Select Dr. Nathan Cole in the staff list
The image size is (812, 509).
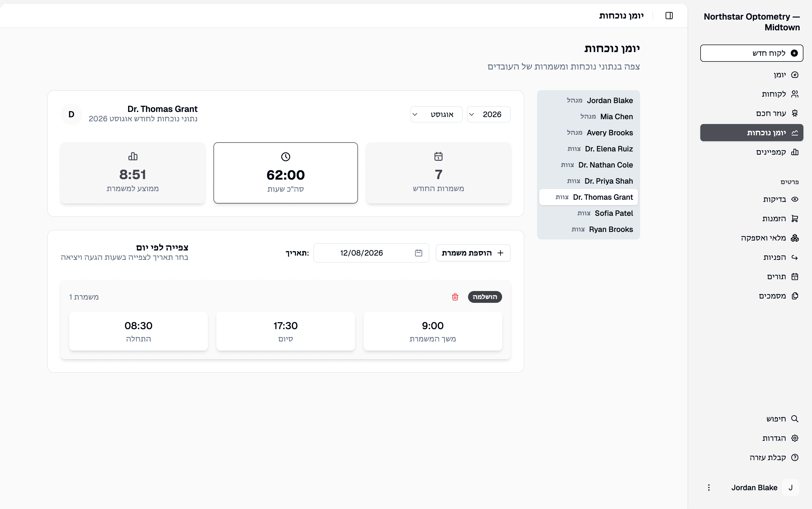(589, 165)
